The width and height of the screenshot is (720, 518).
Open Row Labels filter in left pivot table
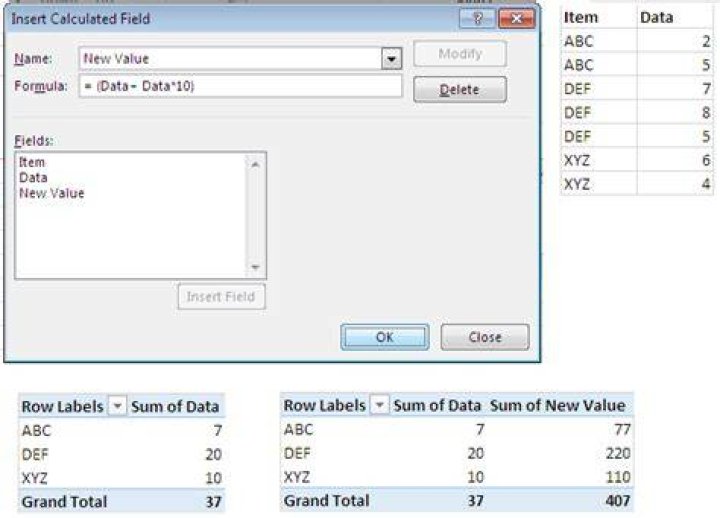(117, 406)
